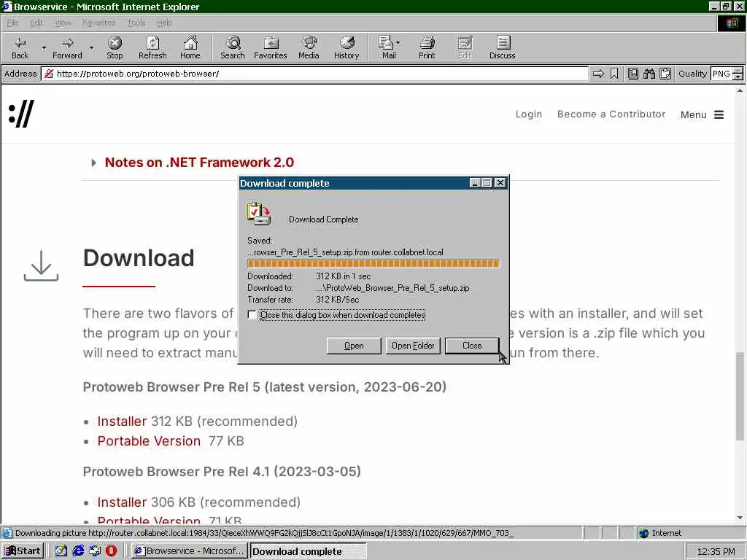Switch to Browservice taskbar button

coord(190,551)
